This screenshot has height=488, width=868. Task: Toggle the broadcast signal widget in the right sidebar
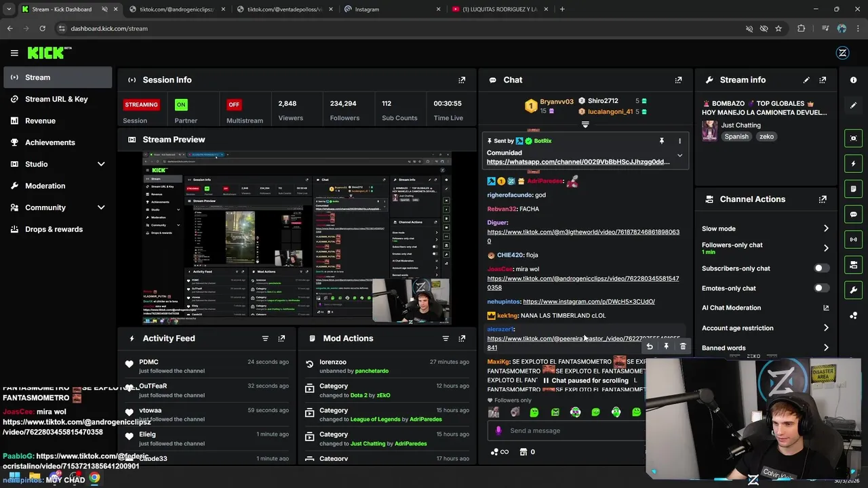pos(853,239)
